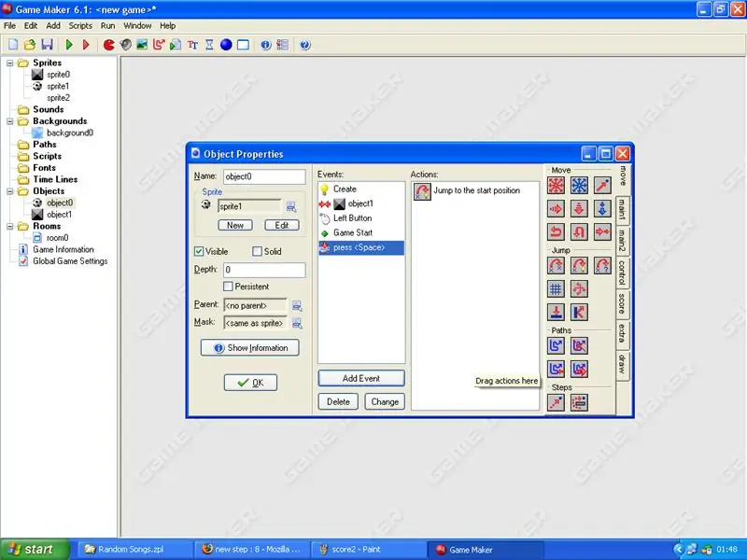
Task: Click Delete to remove the selected event
Action: point(338,401)
